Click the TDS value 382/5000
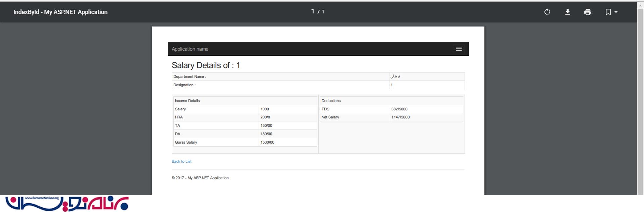 [x=399, y=109]
